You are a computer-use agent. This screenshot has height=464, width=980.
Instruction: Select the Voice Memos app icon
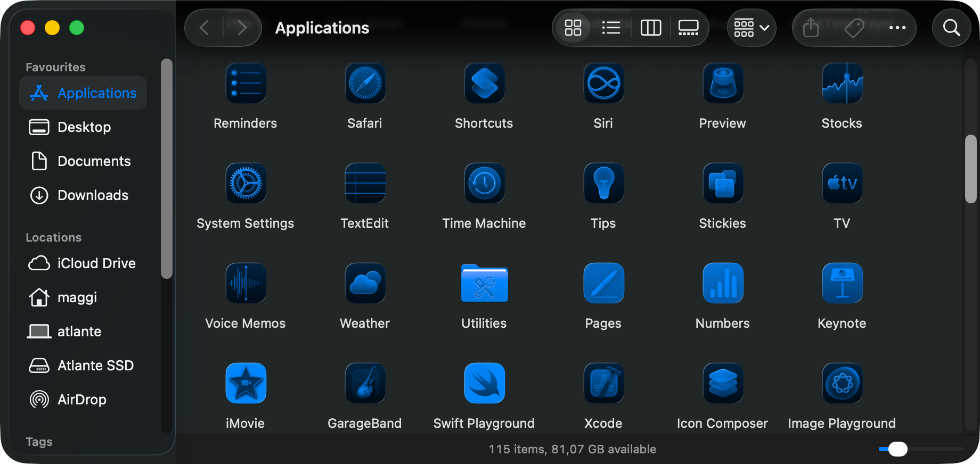(x=246, y=283)
